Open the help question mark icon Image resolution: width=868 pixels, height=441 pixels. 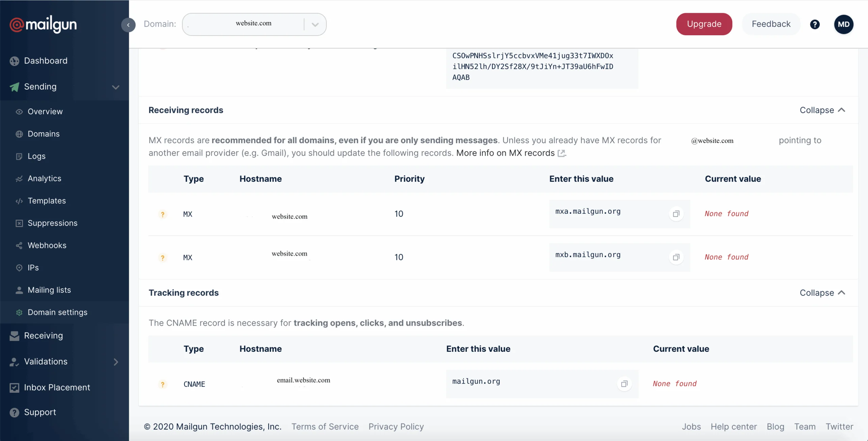(815, 24)
